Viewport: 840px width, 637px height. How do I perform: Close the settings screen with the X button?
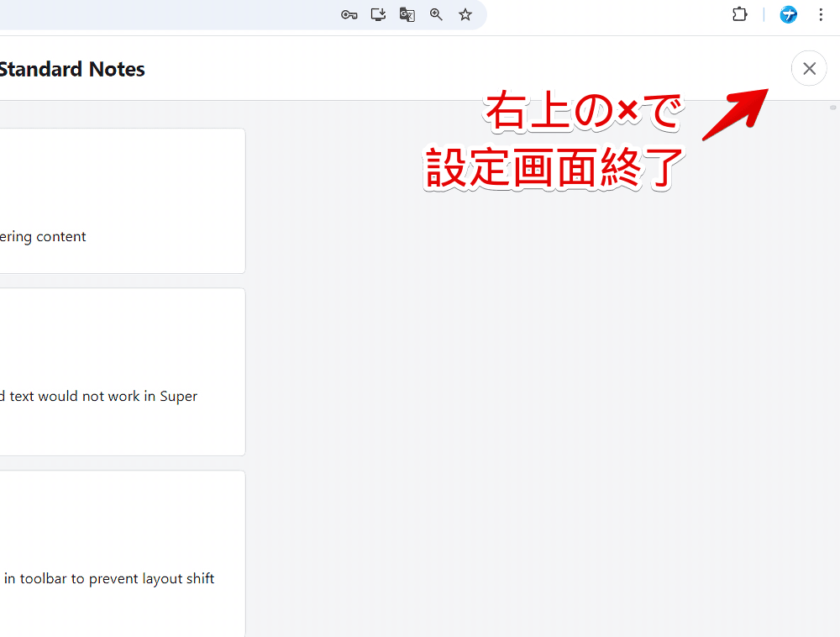coord(809,68)
